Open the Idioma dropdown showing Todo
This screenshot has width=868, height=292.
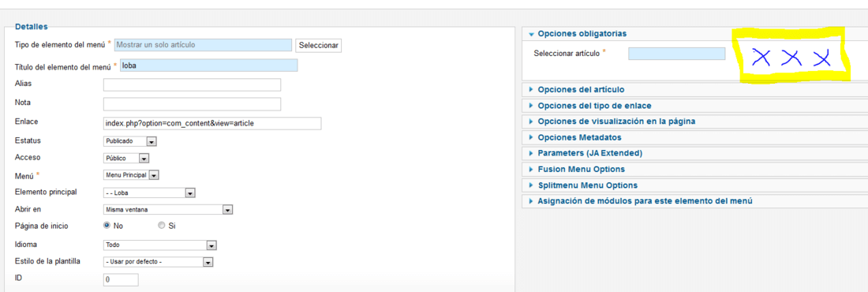tap(160, 245)
